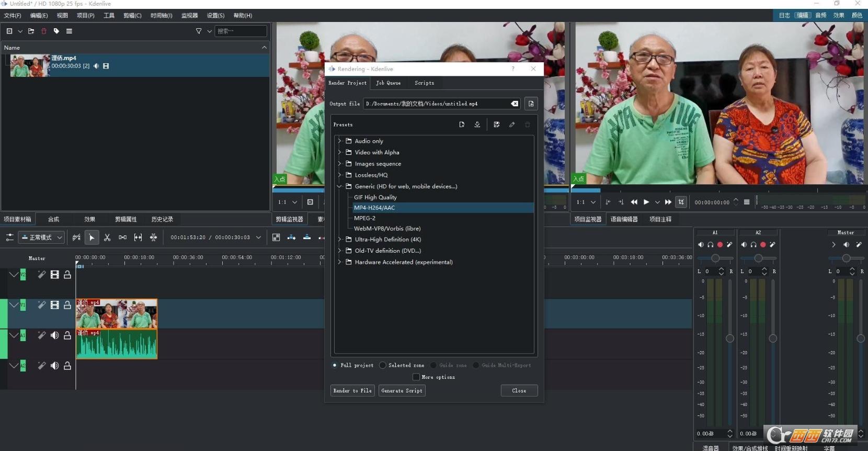
Task: Select GIF High Quality preset
Action: [x=375, y=197]
